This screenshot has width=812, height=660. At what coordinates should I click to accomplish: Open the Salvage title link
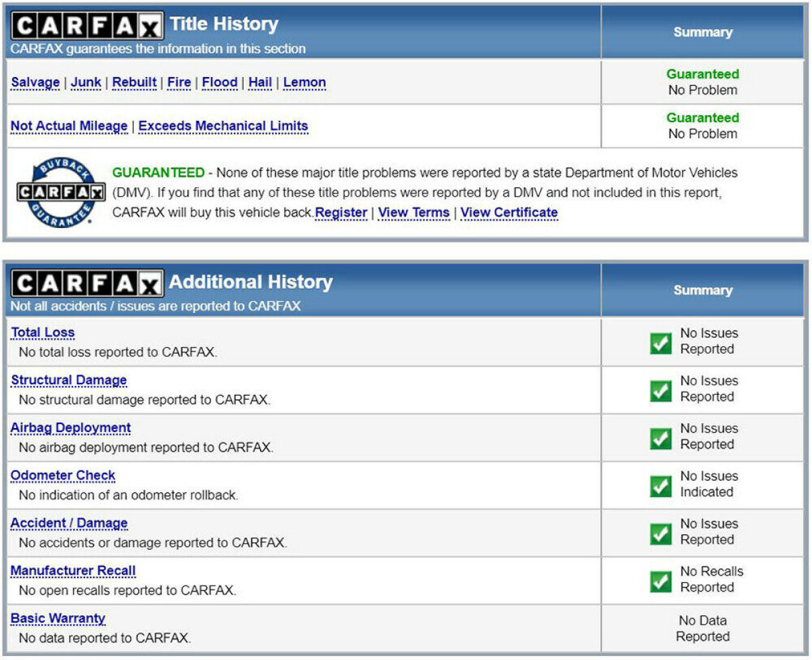coord(35,82)
